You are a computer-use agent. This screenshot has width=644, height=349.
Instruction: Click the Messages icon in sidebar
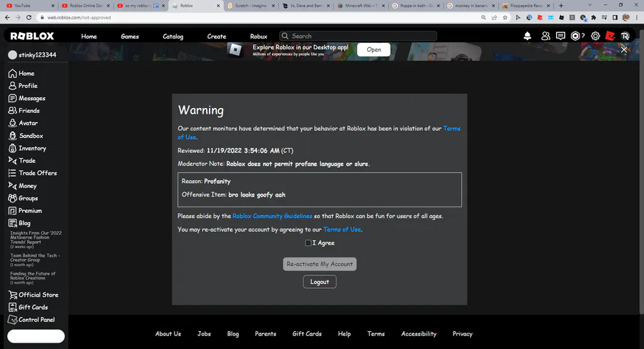pos(12,98)
